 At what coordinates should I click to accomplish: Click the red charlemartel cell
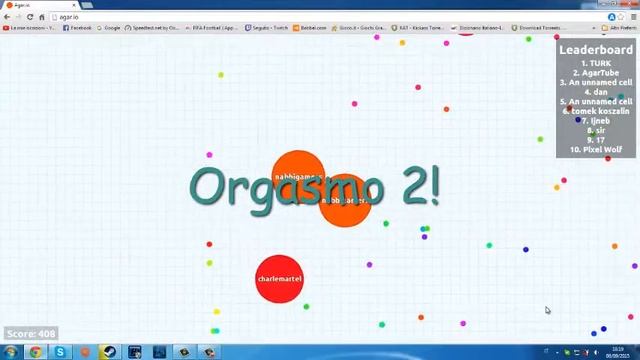coord(280,279)
